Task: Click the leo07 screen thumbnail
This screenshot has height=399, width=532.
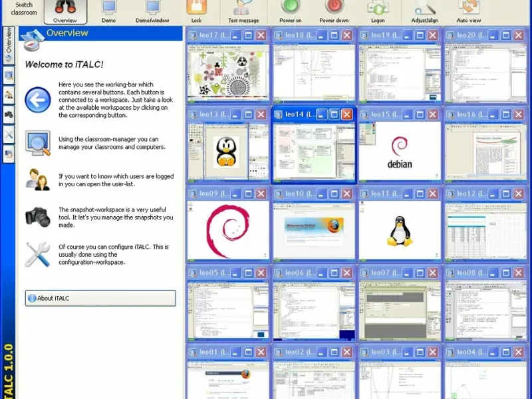Action: (x=400, y=310)
